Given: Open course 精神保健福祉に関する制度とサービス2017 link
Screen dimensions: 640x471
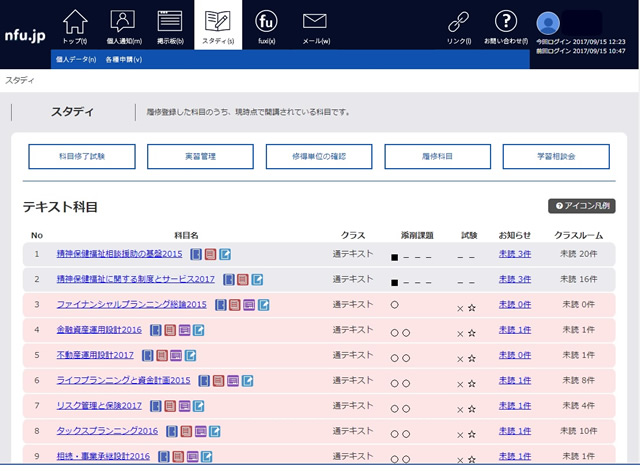Looking at the screenshot, I should pos(136,279).
